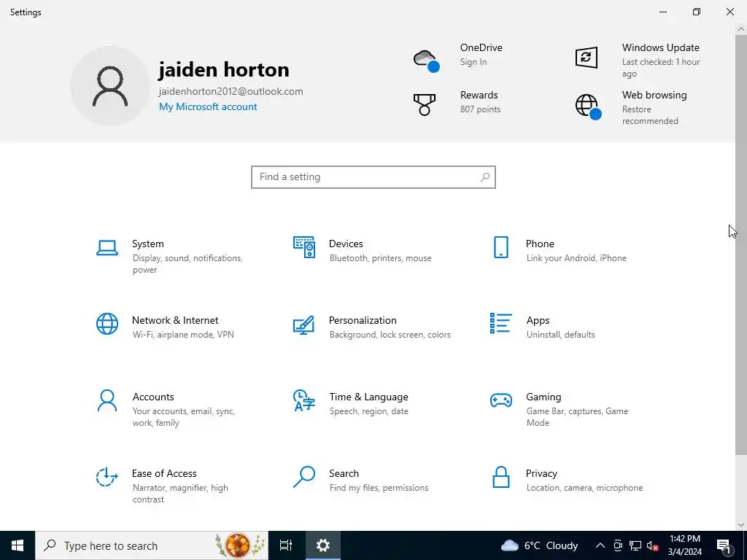Click Web browsing Restore recommended text
The image size is (747, 560).
pos(650,114)
